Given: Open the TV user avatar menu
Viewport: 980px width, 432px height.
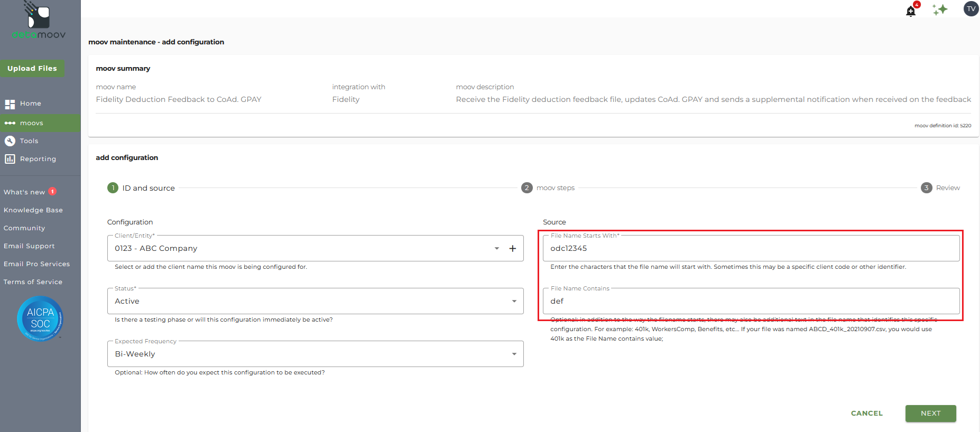Looking at the screenshot, I should coord(971,9).
